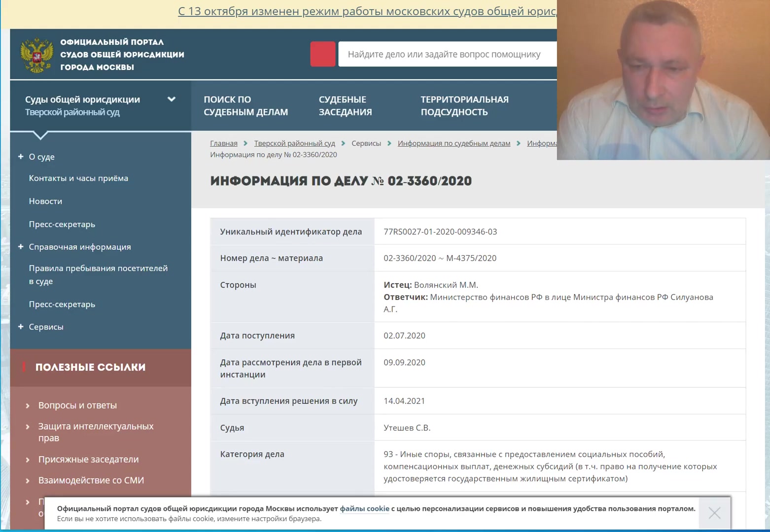This screenshot has height=532, width=770.
Task: Click chevron next to 'Вопросы и ответы'
Action: click(x=28, y=406)
